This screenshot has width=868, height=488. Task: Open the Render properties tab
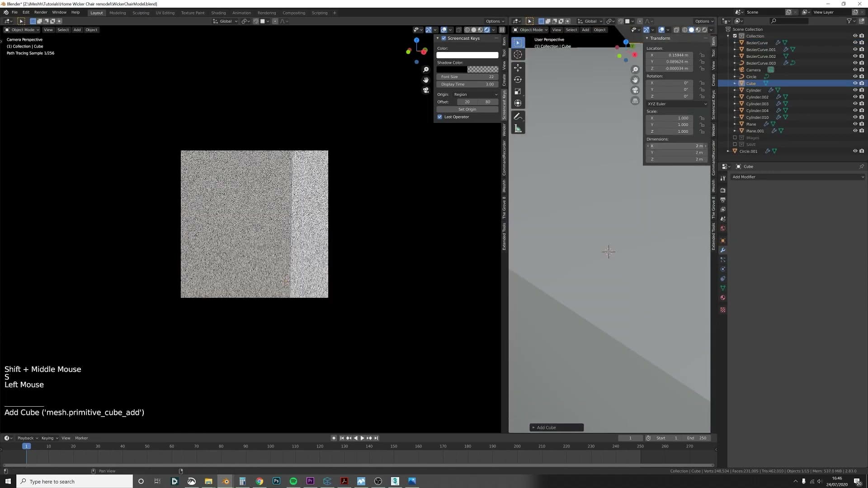pyautogui.click(x=723, y=190)
